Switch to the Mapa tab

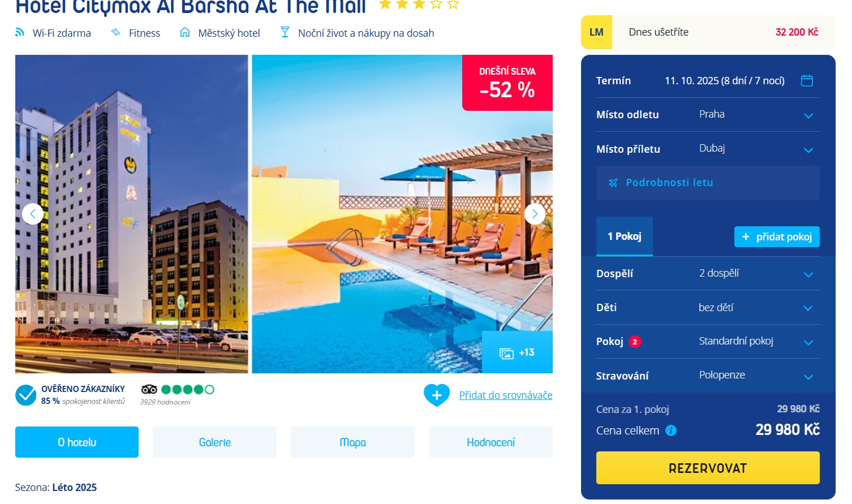[352, 442]
